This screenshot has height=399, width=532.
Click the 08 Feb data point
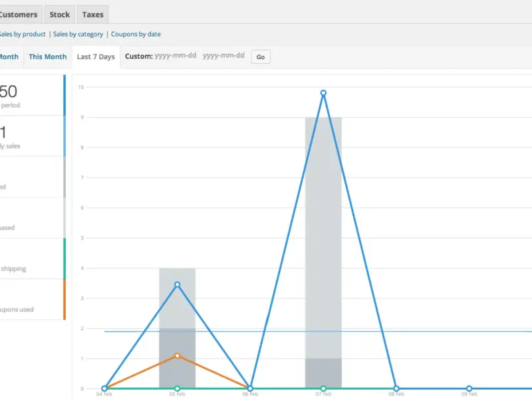click(396, 388)
